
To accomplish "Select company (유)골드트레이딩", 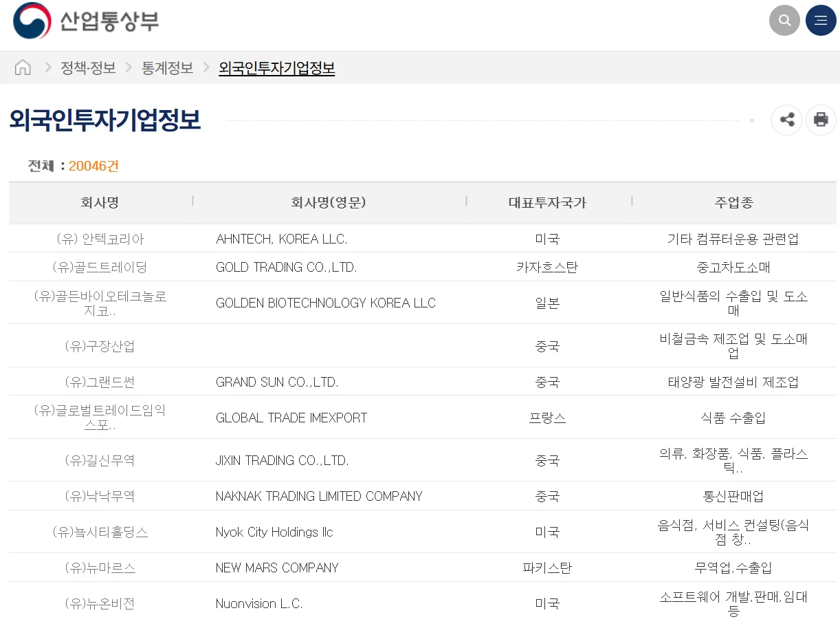I will (x=100, y=267).
